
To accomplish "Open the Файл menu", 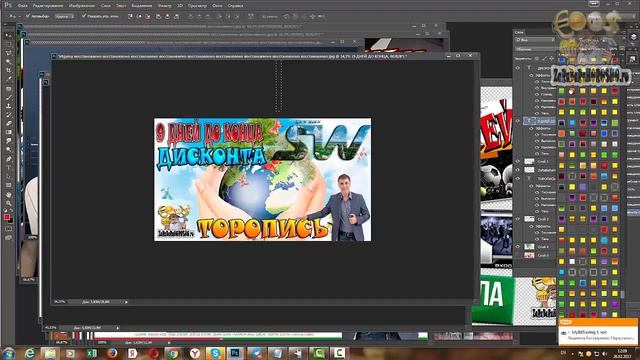I will pyautogui.click(x=22, y=6).
